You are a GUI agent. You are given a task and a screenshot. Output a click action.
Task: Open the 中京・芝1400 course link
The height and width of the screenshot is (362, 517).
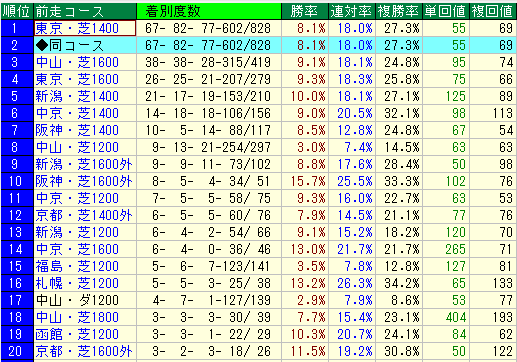click(x=77, y=113)
